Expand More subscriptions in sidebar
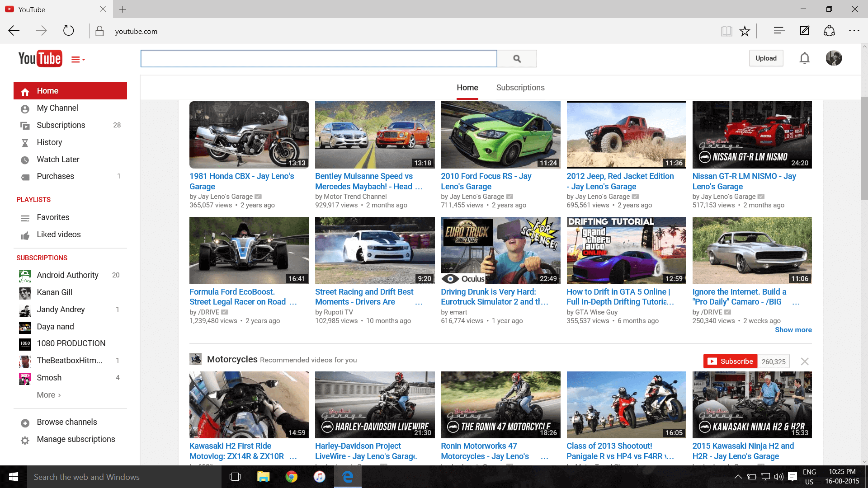 [x=48, y=395]
